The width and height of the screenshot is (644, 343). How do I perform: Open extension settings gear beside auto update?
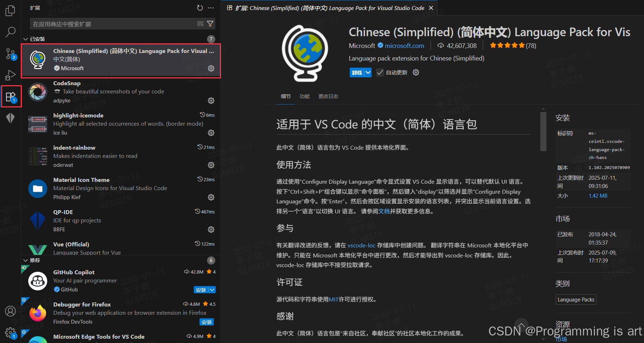coord(416,72)
